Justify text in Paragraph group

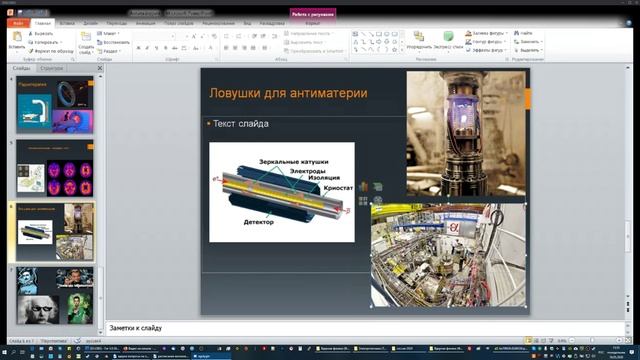point(253,48)
